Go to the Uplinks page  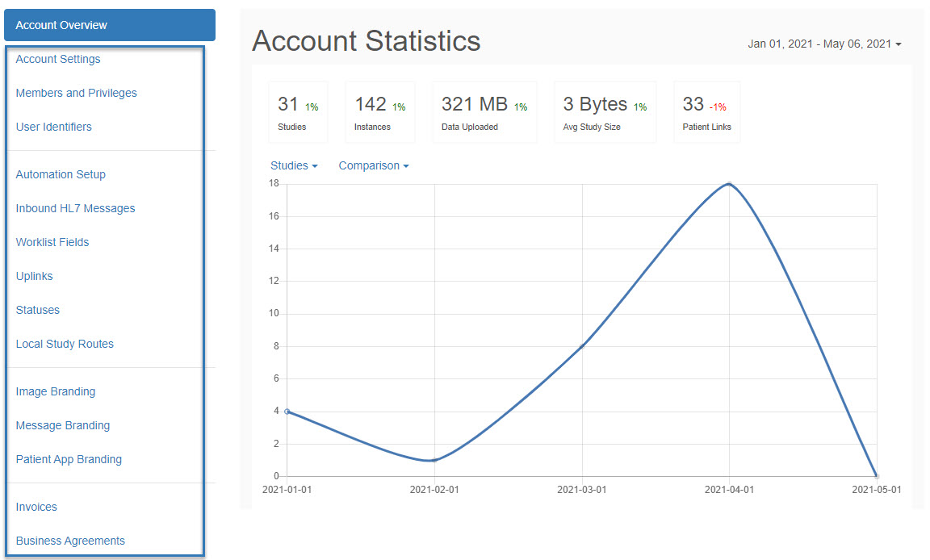[34, 276]
